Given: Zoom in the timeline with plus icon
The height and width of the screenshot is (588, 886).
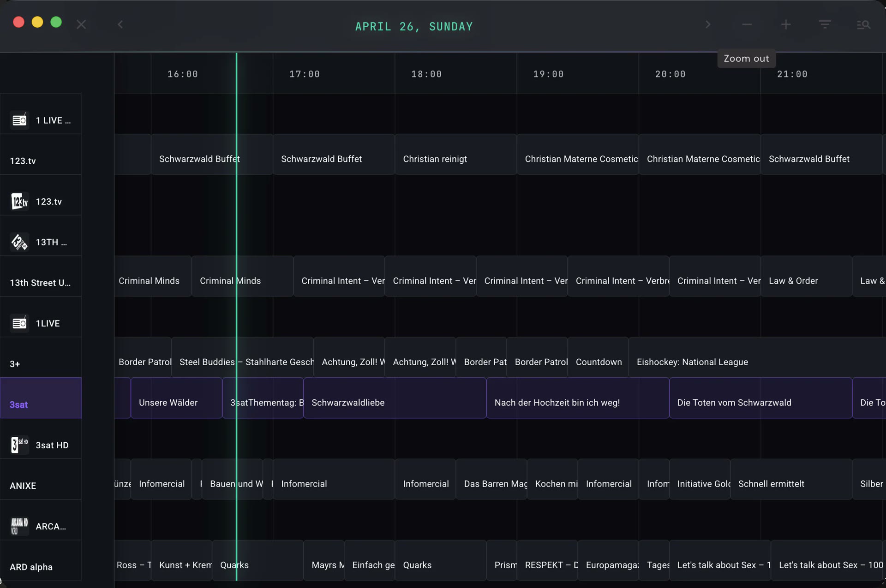Looking at the screenshot, I should pos(786,24).
